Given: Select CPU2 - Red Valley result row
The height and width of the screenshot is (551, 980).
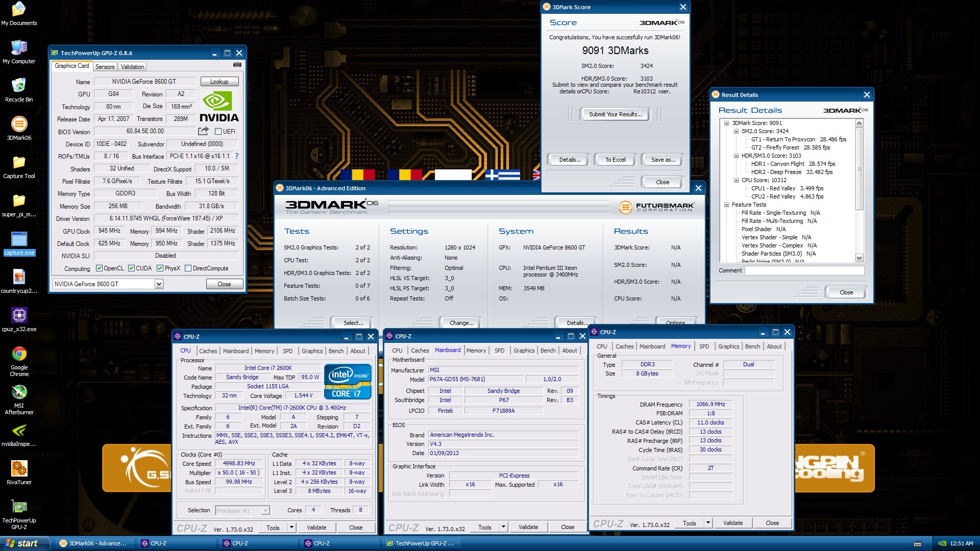Looking at the screenshot, I should [787, 196].
